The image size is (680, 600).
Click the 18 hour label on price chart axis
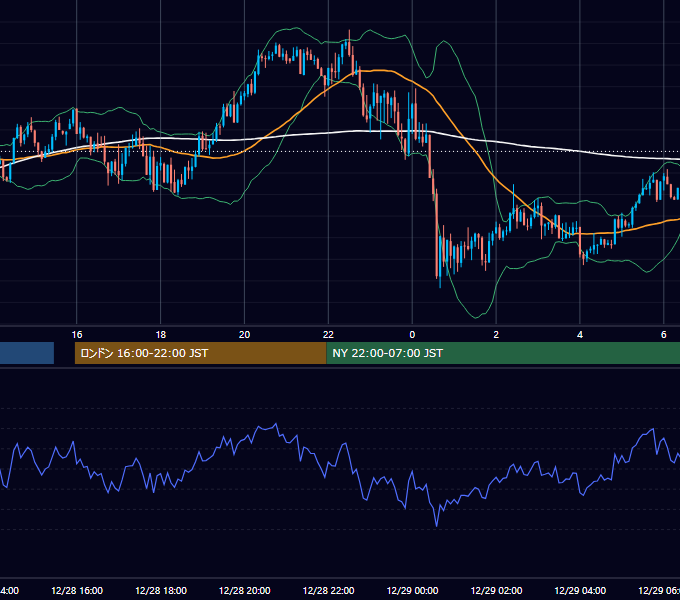[160, 335]
